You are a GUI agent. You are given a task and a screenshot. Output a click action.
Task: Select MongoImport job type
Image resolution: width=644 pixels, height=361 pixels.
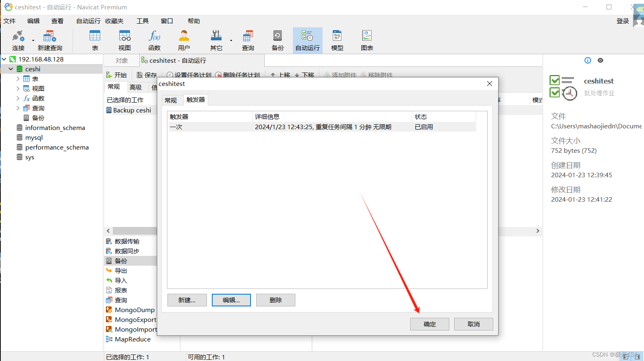[x=131, y=329]
